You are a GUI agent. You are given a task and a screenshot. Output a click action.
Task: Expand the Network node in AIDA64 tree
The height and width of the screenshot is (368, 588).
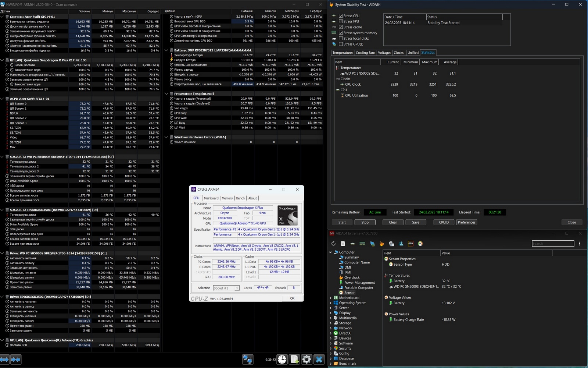[x=330, y=328]
